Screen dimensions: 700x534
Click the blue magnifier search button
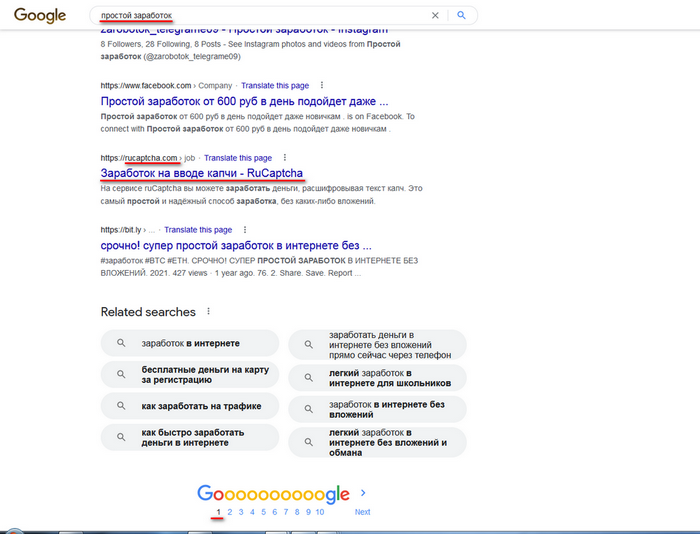(x=461, y=16)
